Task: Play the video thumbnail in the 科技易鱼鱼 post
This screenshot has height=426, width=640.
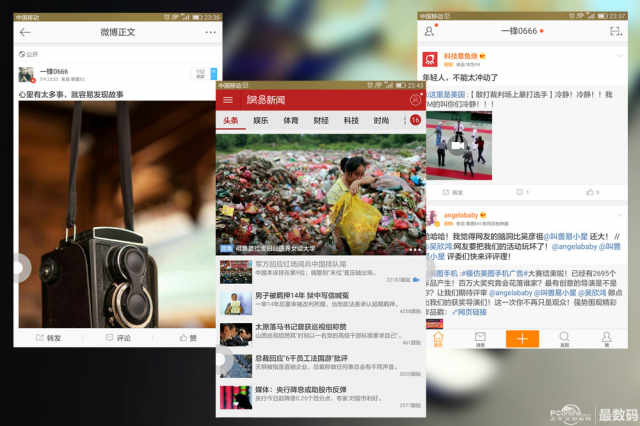Action: [x=459, y=146]
